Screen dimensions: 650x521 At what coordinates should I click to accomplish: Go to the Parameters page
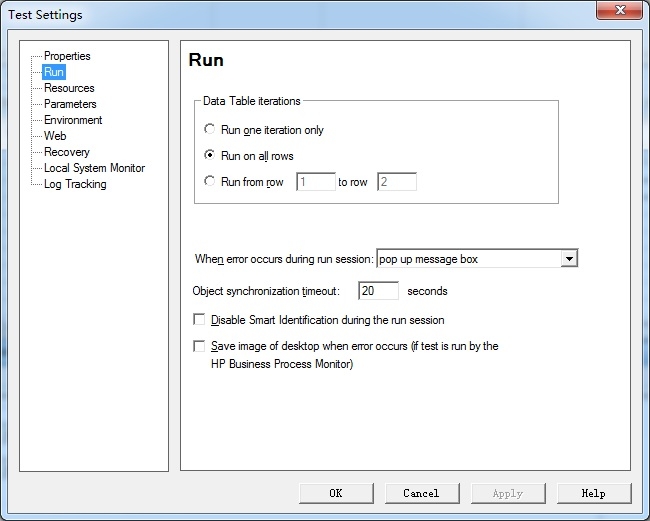(x=70, y=104)
